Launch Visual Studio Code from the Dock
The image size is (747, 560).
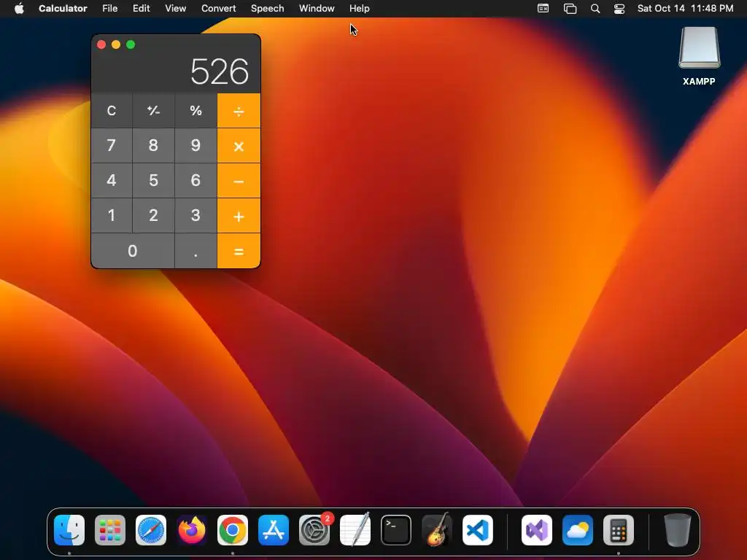point(478,530)
